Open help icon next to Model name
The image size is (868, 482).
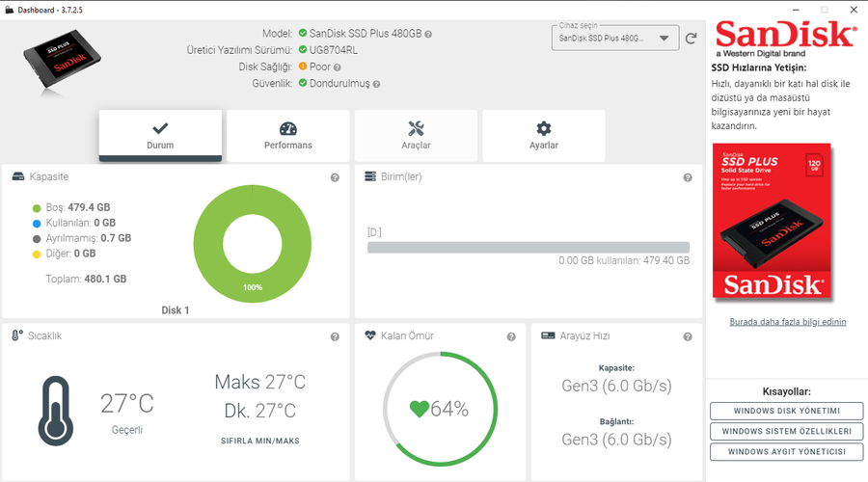[428, 35]
